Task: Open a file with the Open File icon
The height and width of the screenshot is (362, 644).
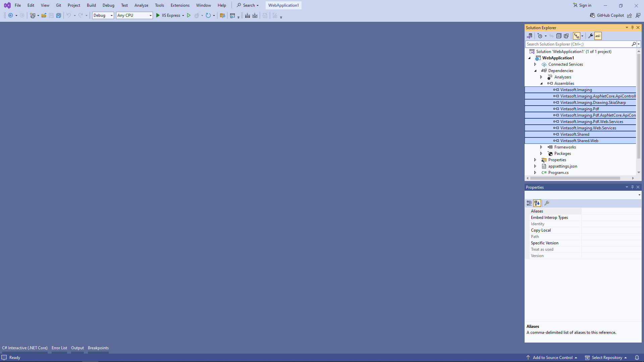Action: (44, 15)
